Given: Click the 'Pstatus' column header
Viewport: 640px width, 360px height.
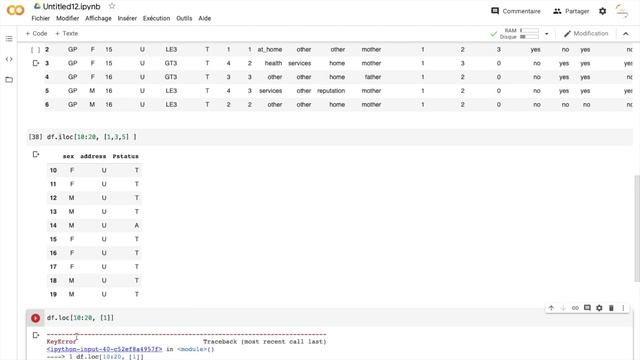Looking at the screenshot, I should (125, 156).
